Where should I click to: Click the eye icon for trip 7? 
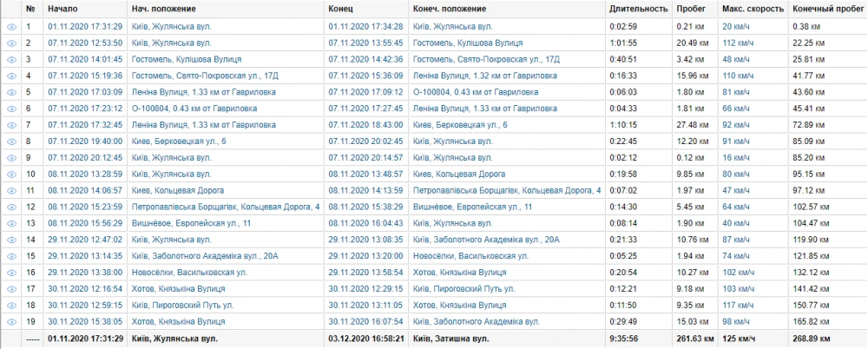coord(12,124)
